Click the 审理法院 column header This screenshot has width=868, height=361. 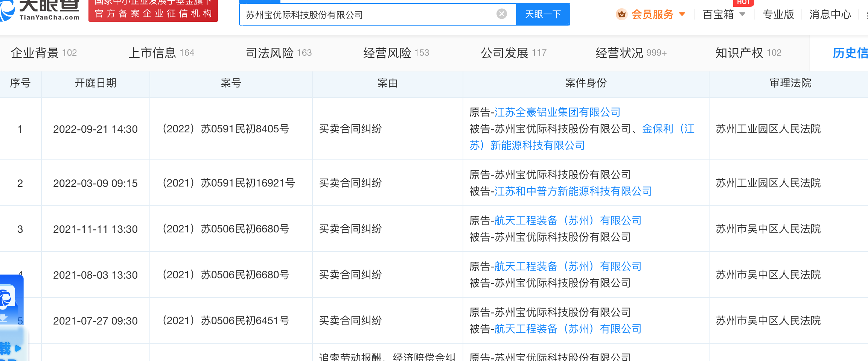click(x=791, y=83)
